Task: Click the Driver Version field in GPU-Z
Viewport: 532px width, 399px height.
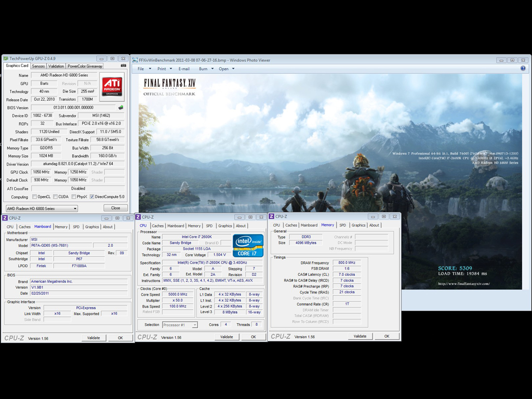Action: (78, 164)
